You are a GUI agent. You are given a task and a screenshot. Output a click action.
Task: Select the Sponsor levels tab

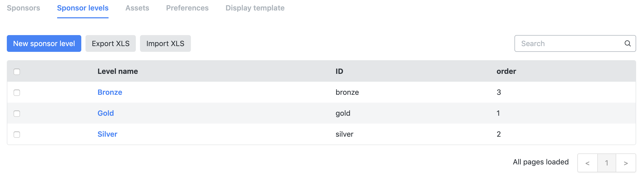tap(83, 8)
